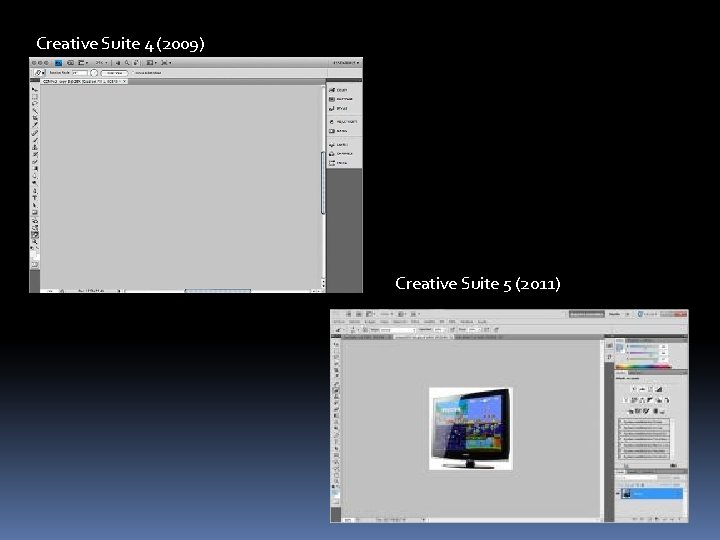Click the vertical scrollbar in CS4 document window
This screenshot has width=720, height=540.
(323, 184)
